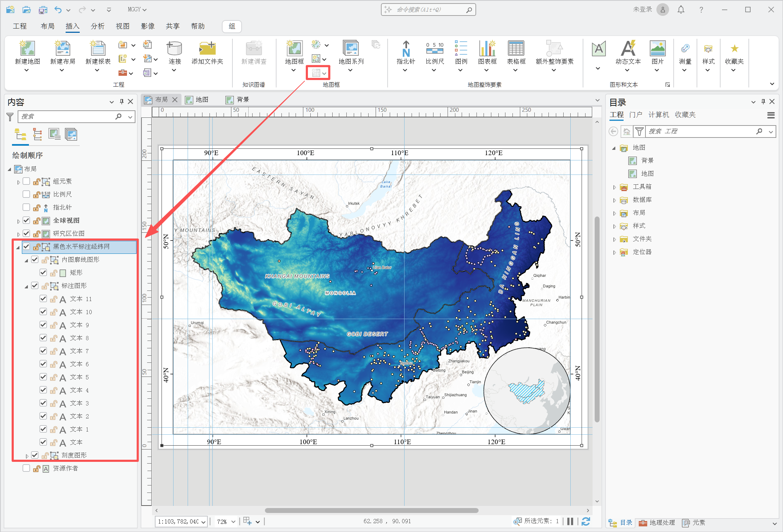Toggle the 资源作者 element checkbox
783x532 pixels.
(x=26, y=468)
